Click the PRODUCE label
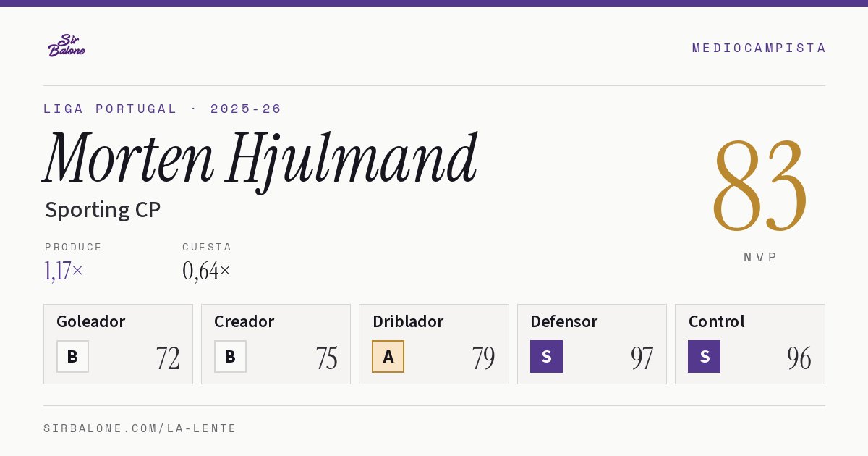The width and height of the screenshot is (868, 456). tap(74, 247)
